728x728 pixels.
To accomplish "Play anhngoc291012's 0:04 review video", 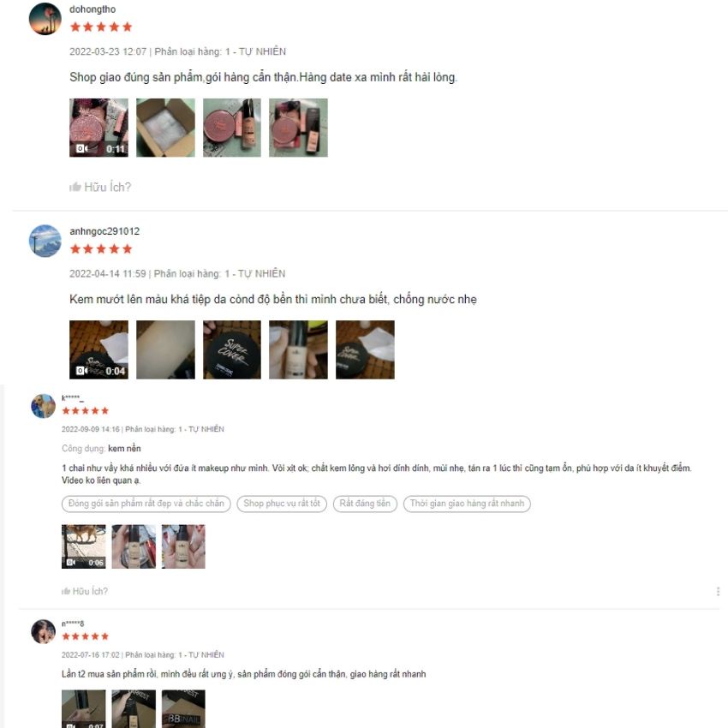I will point(98,349).
